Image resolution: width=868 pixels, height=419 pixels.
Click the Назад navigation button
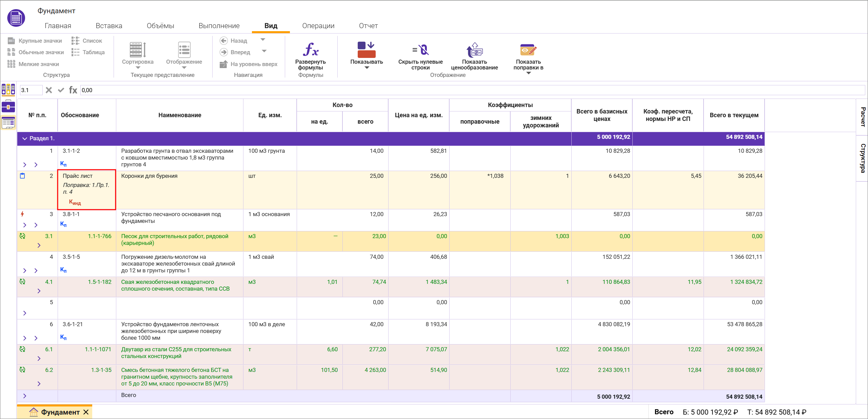point(234,41)
